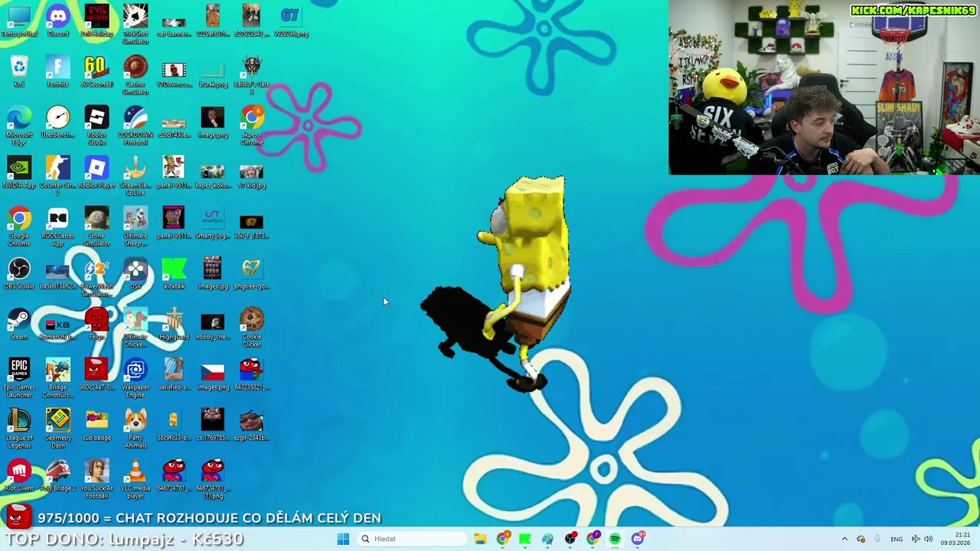Image resolution: width=980 pixels, height=551 pixels.
Task: Launch the Riot Client shortcut
Action: click(x=19, y=475)
